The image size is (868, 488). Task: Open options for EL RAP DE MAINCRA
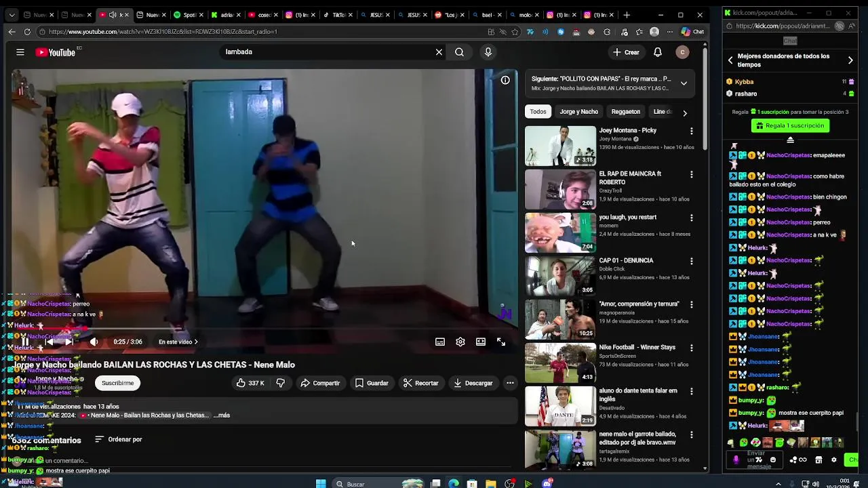691,174
